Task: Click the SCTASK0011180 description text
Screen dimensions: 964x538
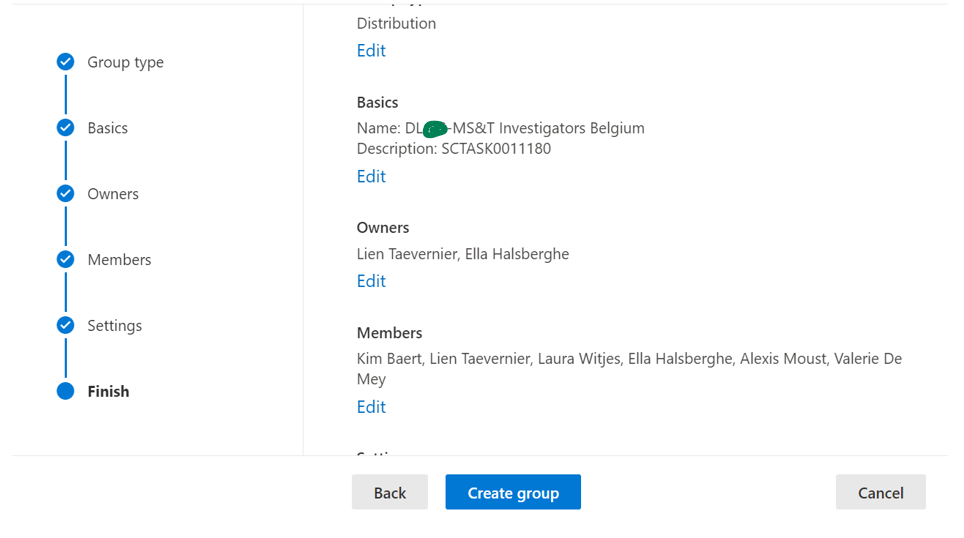Action: [x=495, y=149]
